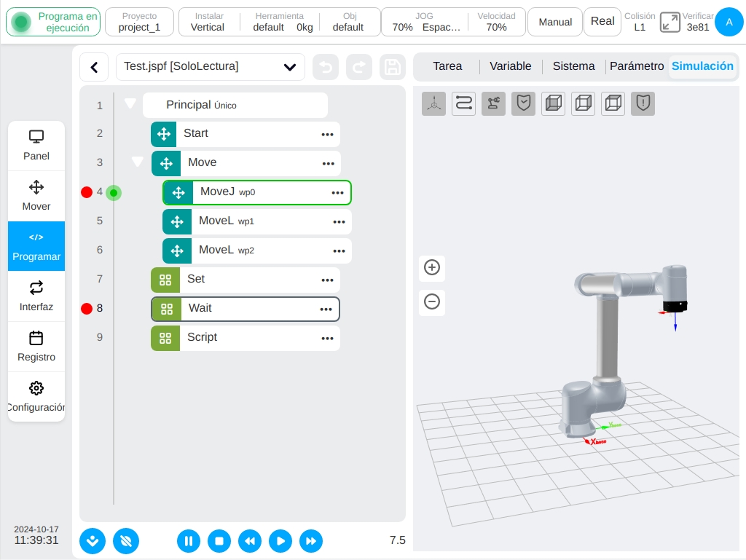This screenshot has height=560, width=746.
Task: Select the second cube view icon
Action: 584,103
